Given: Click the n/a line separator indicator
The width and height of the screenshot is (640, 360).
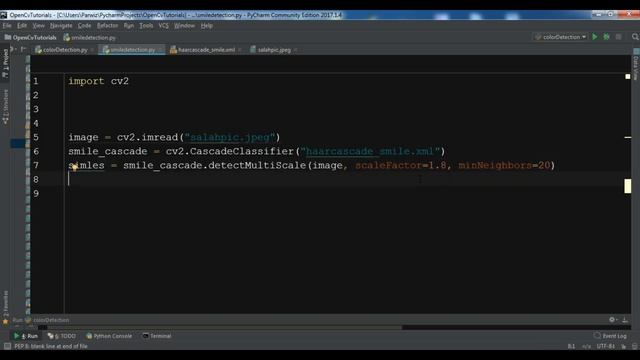Looking at the screenshot, I should (x=587, y=346).
